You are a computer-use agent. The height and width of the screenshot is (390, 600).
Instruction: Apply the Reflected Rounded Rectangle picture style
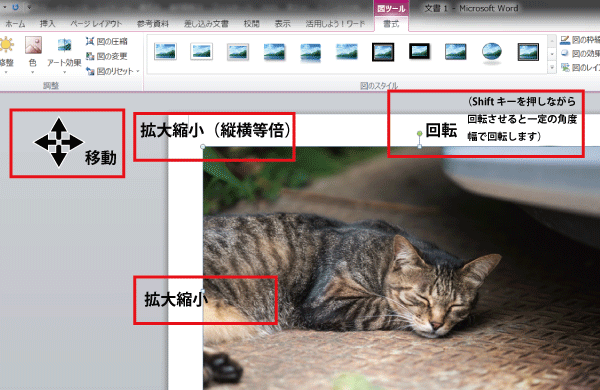310,52
